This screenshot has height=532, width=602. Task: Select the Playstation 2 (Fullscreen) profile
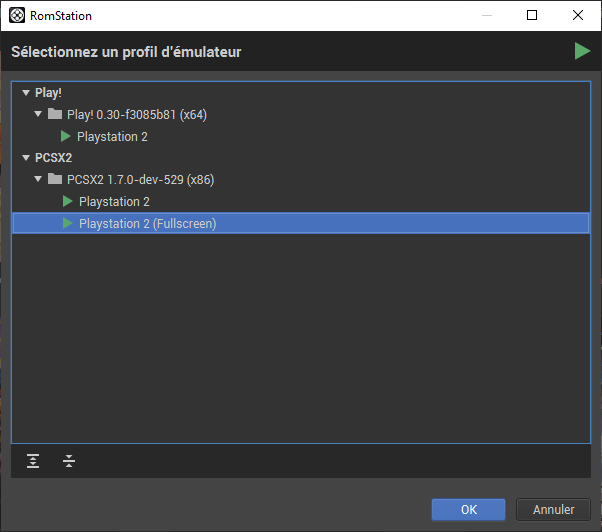[x=147, y=223]
